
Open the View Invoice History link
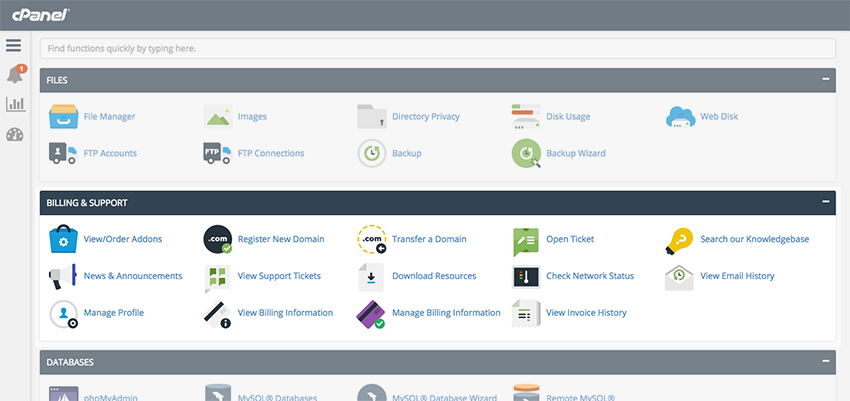[586, 313]
